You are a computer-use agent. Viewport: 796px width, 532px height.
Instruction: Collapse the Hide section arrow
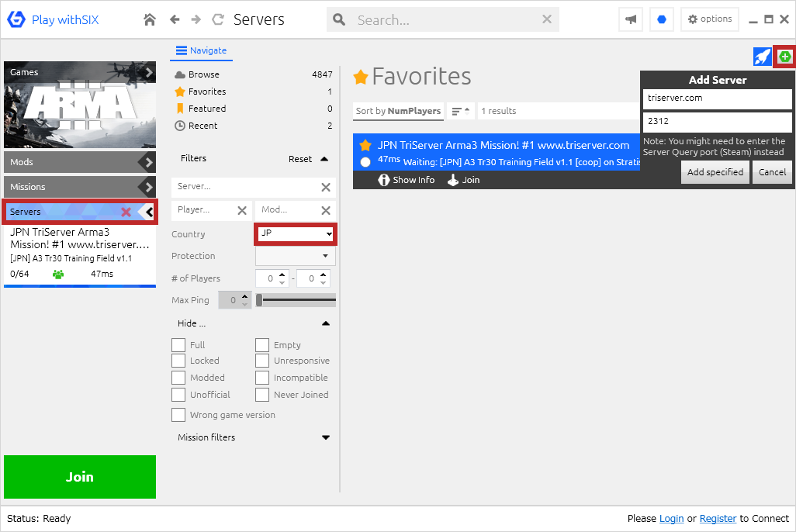click(326, 323)
